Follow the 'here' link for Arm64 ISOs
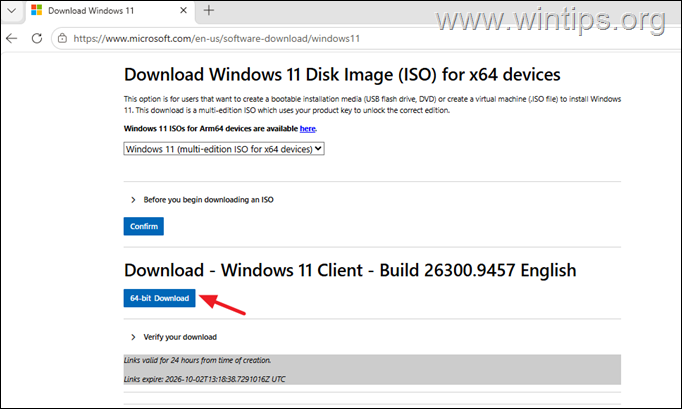This screenshot has height=409, width=682. click(308, 128)
